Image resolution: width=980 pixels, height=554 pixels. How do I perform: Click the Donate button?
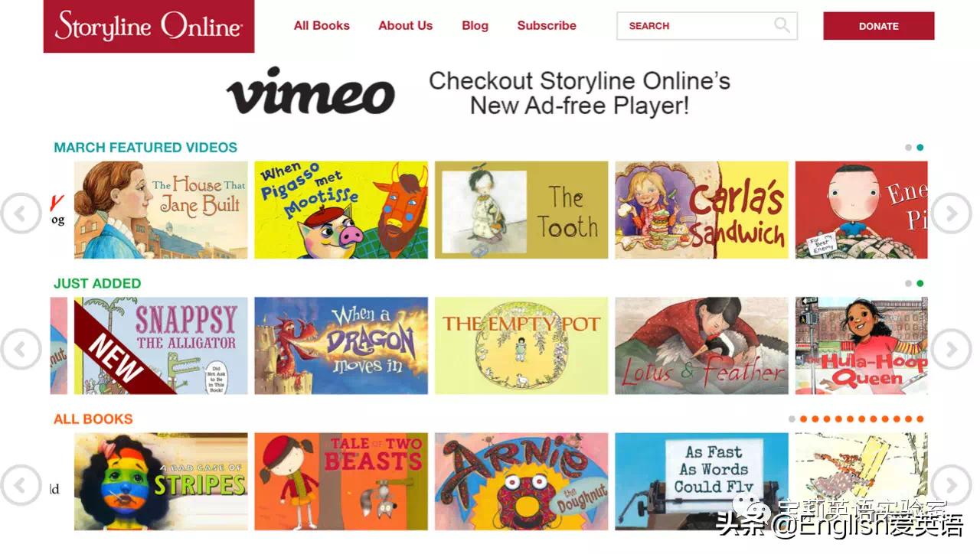tap(879, 26)
